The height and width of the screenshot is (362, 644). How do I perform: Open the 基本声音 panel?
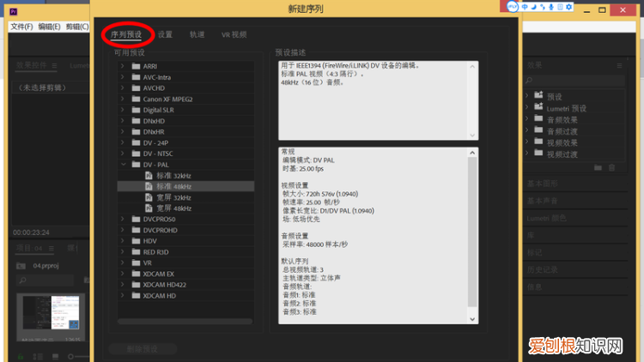[543, 201]
